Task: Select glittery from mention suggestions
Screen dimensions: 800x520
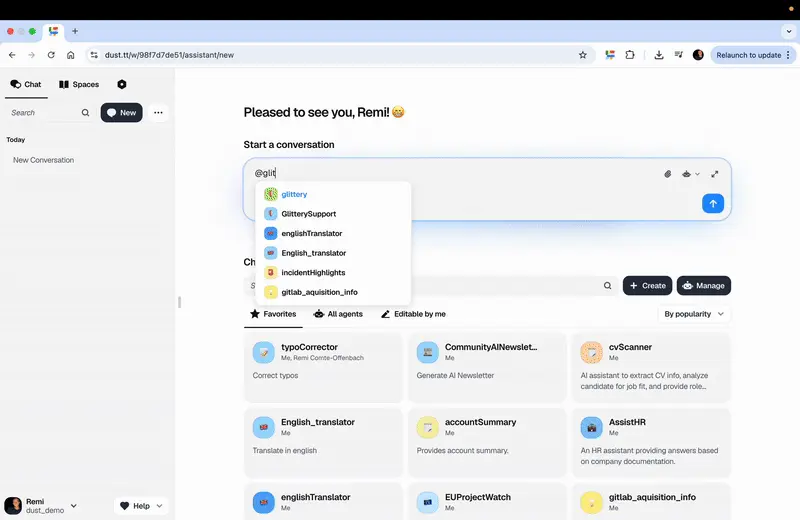Action: point(333,194)
